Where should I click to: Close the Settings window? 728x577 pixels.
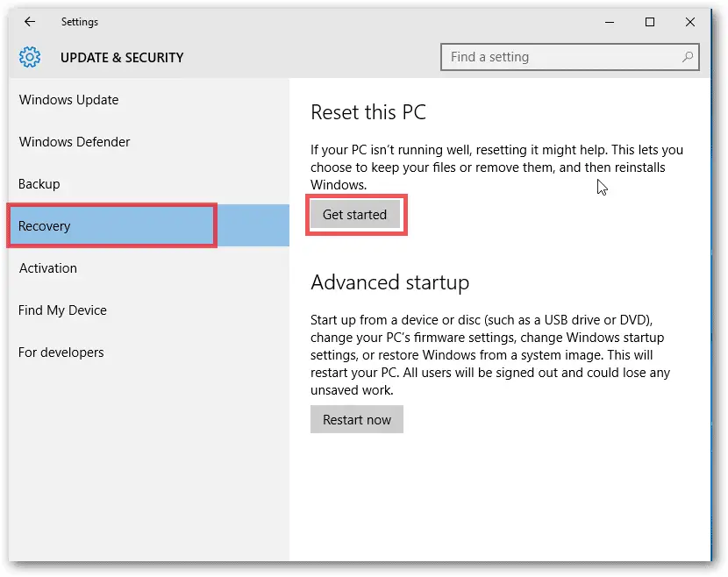pyautogui.click(x=690, y=22)
